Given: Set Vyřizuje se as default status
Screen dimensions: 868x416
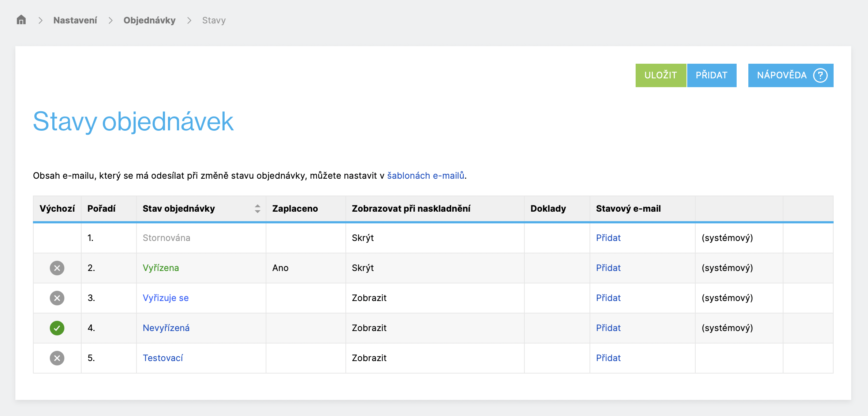Looking at the screenshot, I should click(57, 298).
